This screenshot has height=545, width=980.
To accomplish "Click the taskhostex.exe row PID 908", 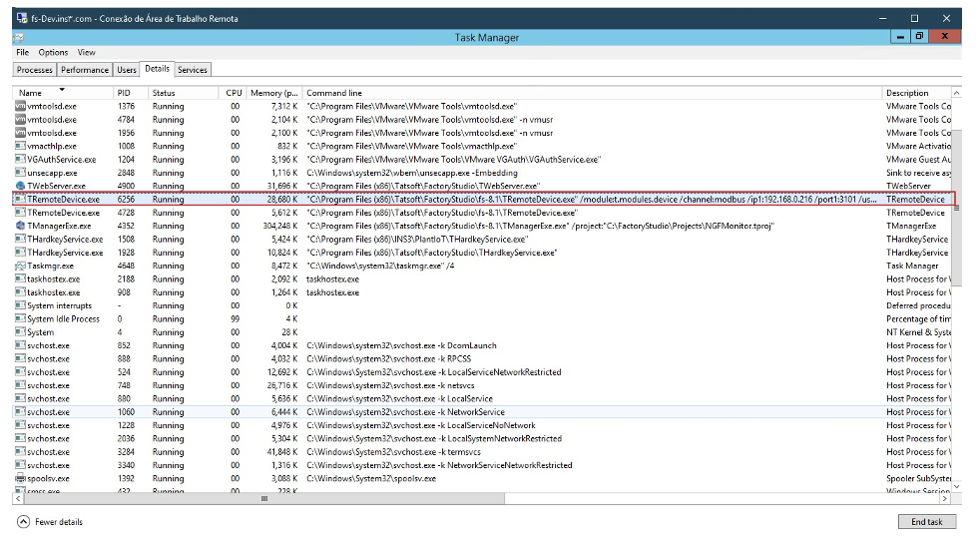I will pos(481,292).
